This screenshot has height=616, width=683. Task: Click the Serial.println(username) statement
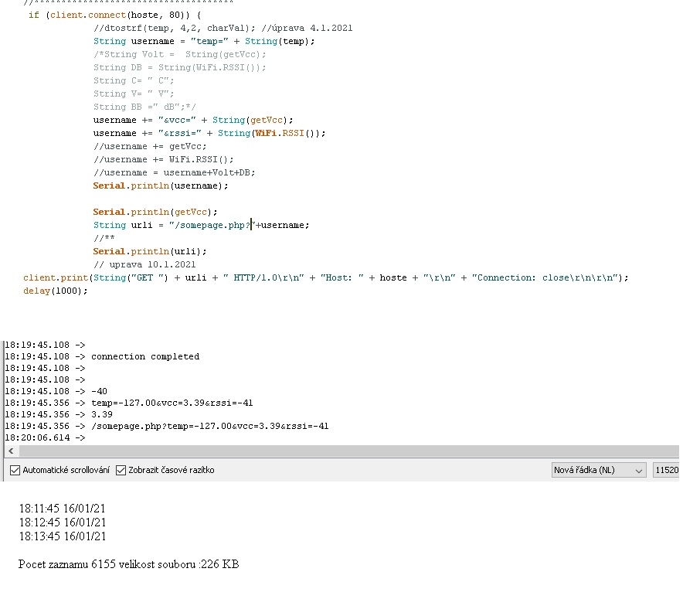tap(161, 185)
